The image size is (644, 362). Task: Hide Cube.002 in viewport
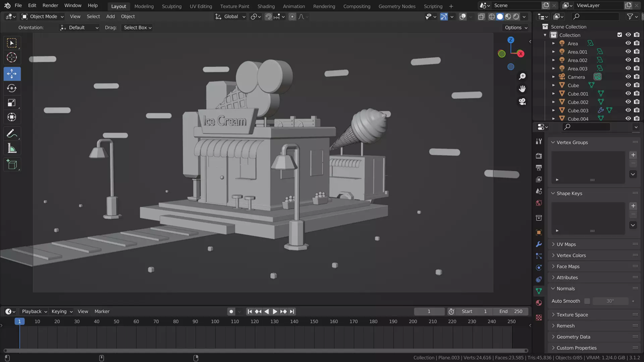(628, 102)
